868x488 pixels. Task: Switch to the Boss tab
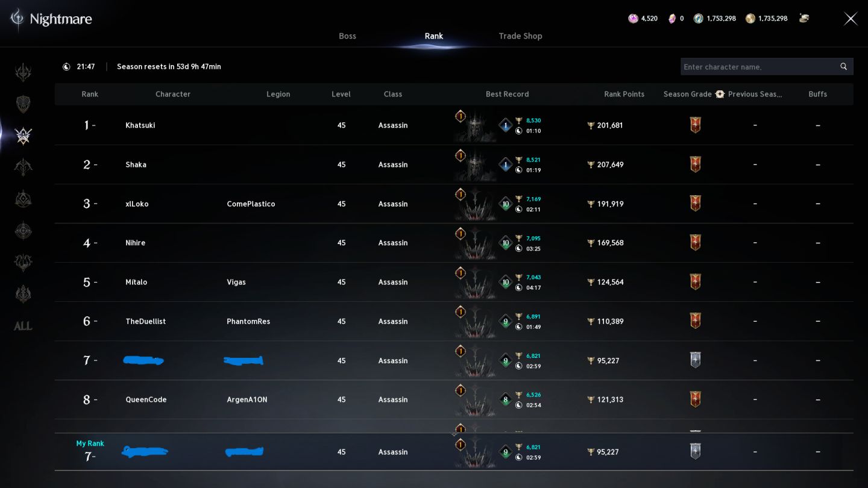[347, 36]
